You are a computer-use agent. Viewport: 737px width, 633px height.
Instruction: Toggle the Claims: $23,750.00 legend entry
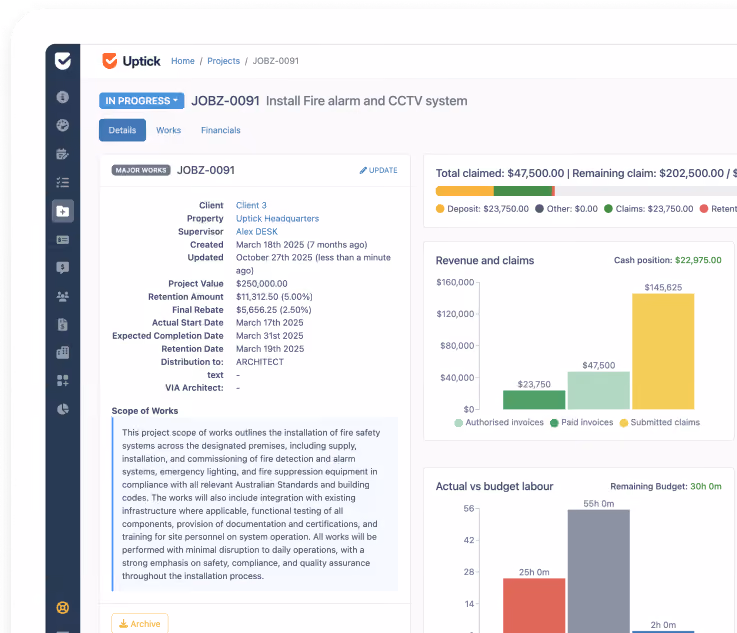click(x=649, y=209)
